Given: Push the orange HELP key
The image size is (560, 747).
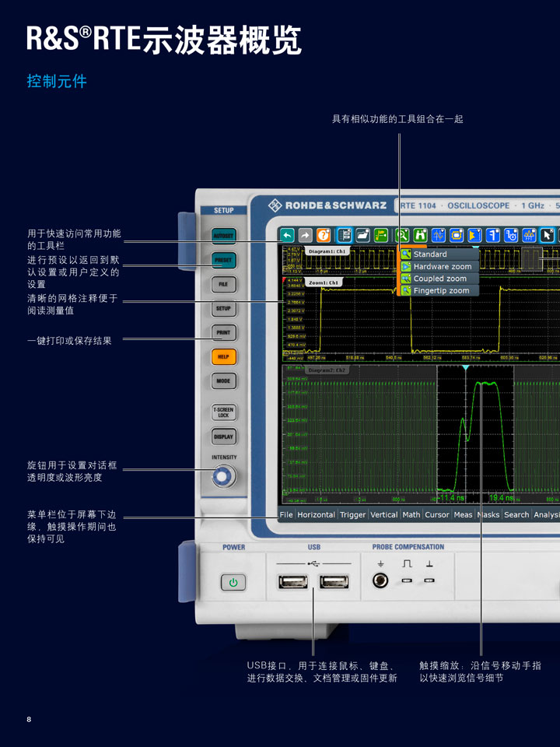Looking at the screenshot, I should (223, 357).
